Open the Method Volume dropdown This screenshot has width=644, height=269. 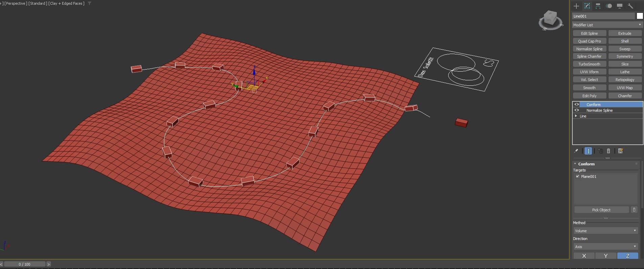pos(605,231)
